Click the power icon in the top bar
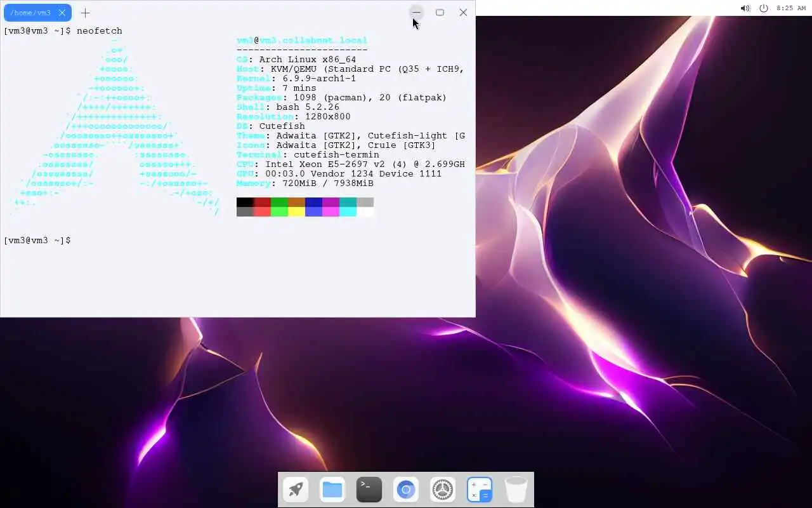Viewport: 812px width, 508px height. (x=764, y=8)
